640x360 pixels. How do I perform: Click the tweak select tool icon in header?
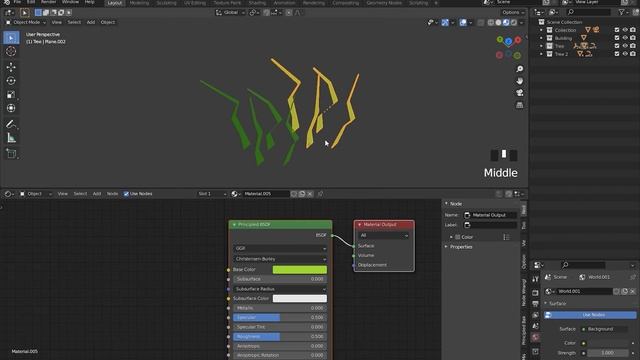[x=24, y=13]
